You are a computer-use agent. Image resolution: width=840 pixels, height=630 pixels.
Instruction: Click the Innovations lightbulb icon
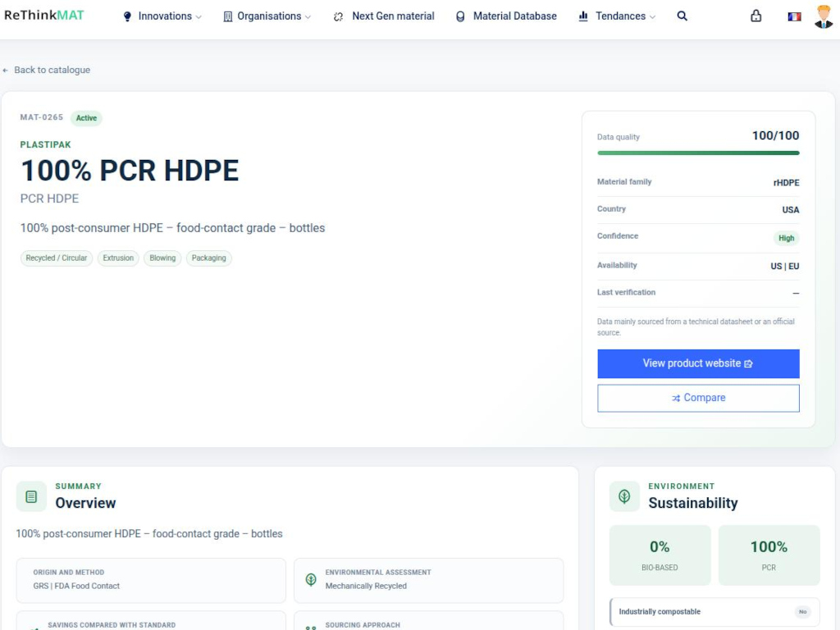pyautogui.click(x=127, y=16)
